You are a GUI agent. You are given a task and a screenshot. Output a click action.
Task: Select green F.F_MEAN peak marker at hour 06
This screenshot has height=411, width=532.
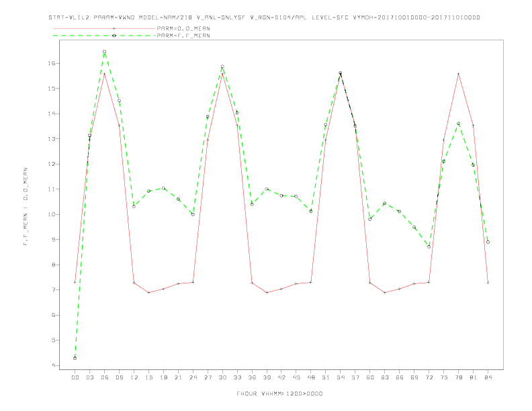point(105,52)
